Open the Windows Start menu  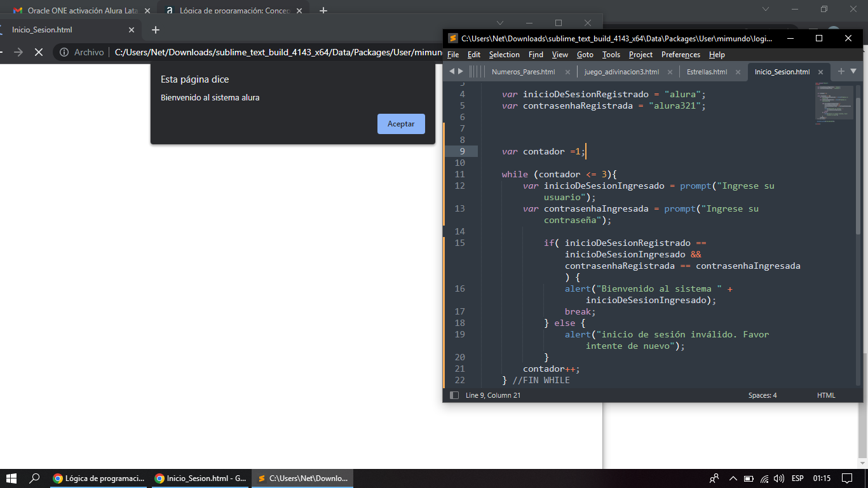pyautogui.click(x=11, y=478)
